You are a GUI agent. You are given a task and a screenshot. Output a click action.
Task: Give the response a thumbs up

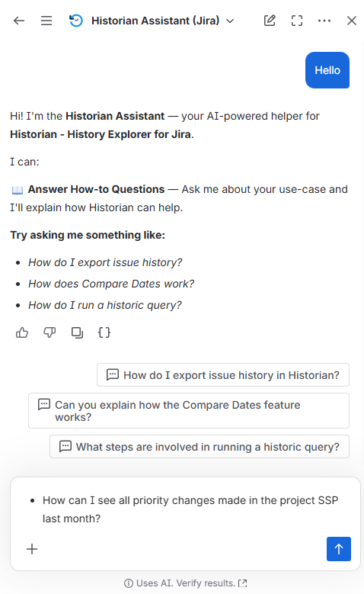click(22, 332)
